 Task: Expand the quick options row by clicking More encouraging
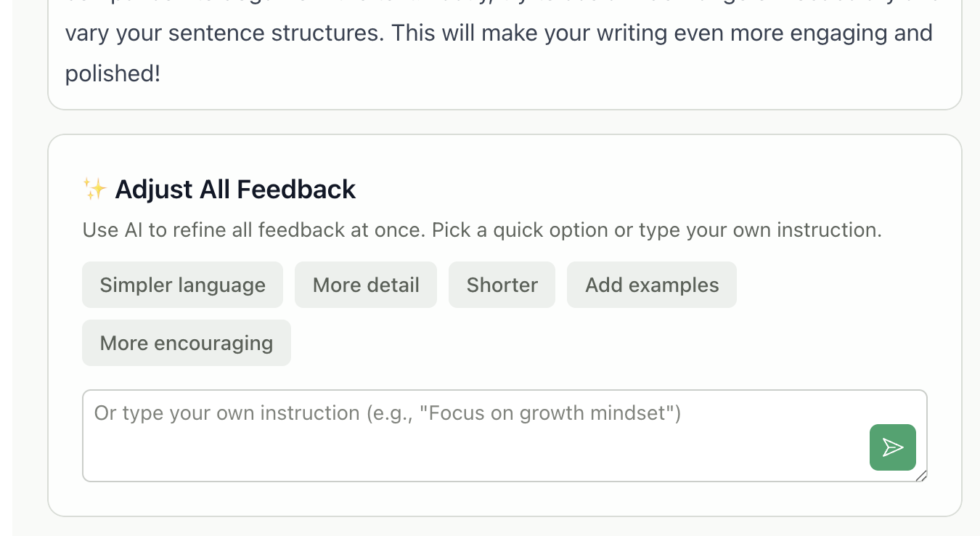point(186,342)
